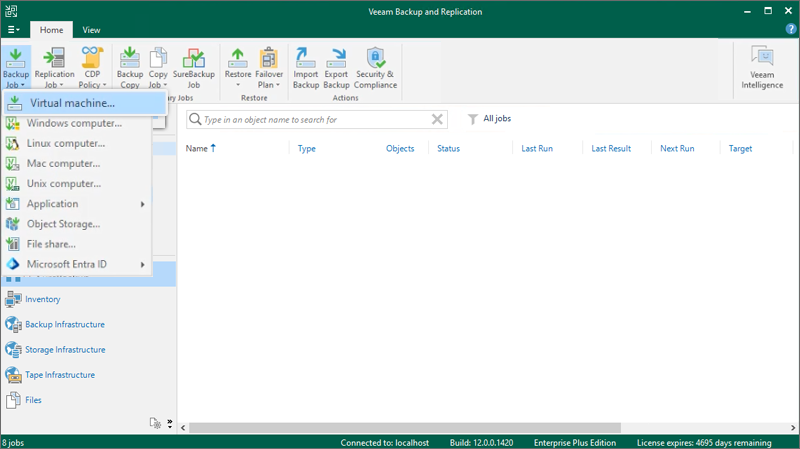Click the scrollbar left arrow
The width and height of the screenshot is (800, 449).
[183, 428]
